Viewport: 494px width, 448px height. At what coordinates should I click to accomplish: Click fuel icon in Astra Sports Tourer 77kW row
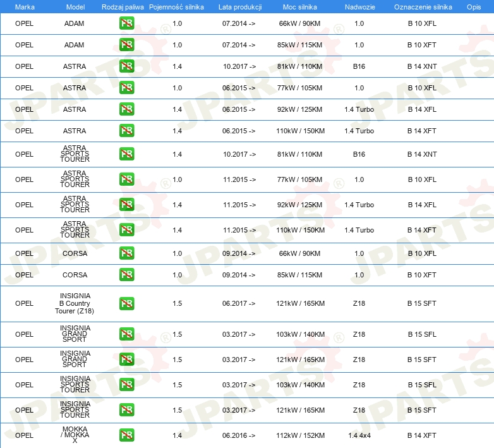pos(126,179)
